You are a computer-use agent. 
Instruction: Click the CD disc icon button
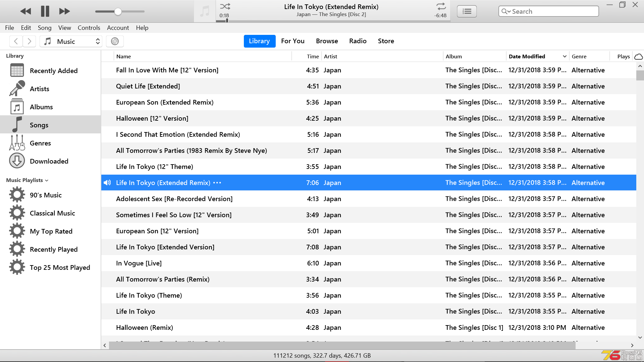(x=115, y=41)
